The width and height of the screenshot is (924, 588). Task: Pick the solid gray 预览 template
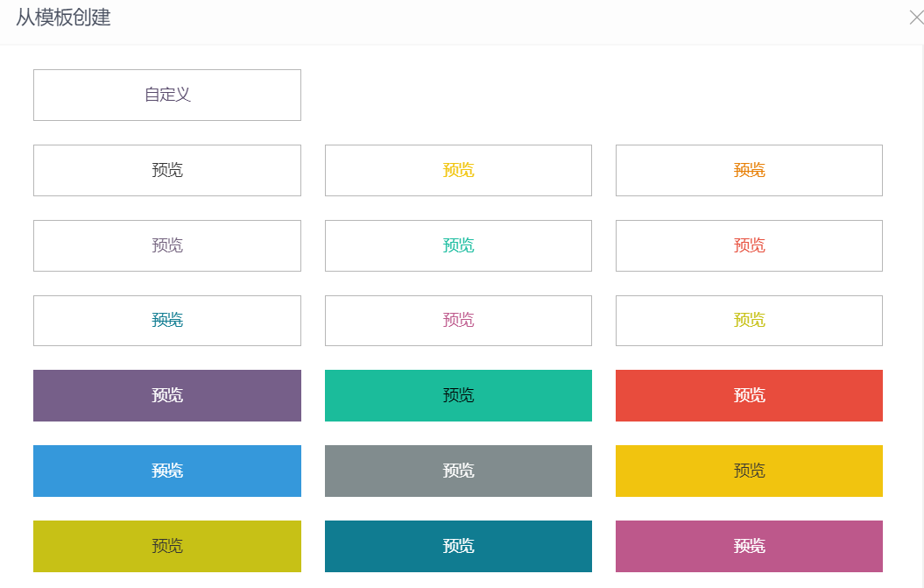coord(458,471)
